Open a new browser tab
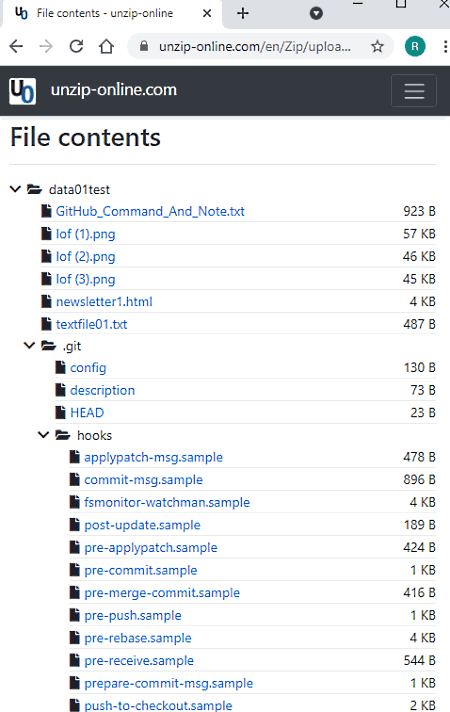 coord(243,13)
